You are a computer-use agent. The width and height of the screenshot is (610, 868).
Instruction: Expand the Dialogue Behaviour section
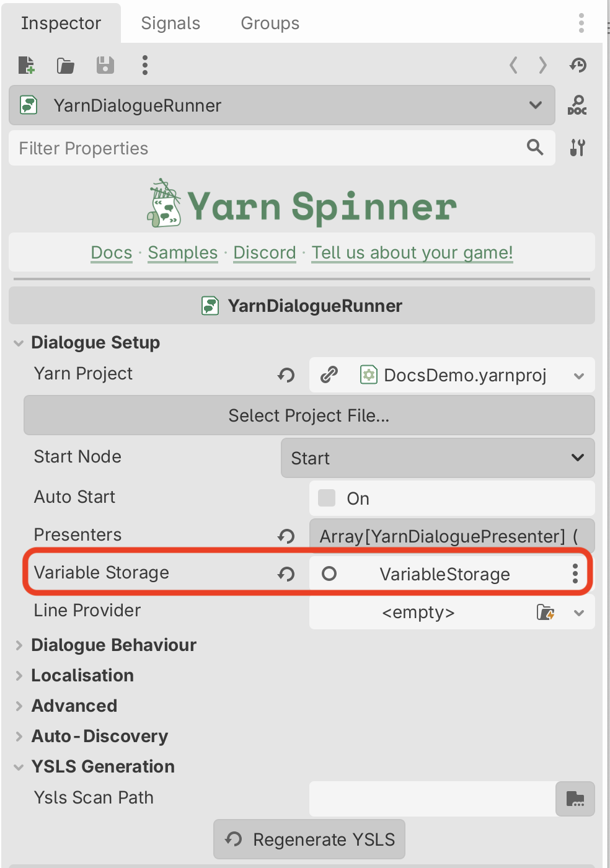[113, 645]
